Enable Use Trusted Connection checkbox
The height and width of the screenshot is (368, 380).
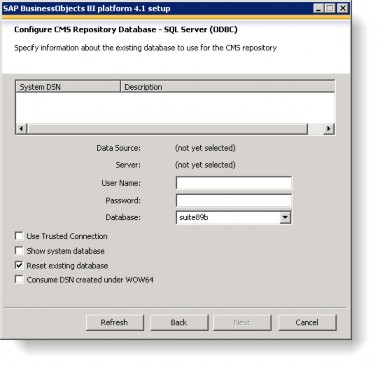coord(19,236)
